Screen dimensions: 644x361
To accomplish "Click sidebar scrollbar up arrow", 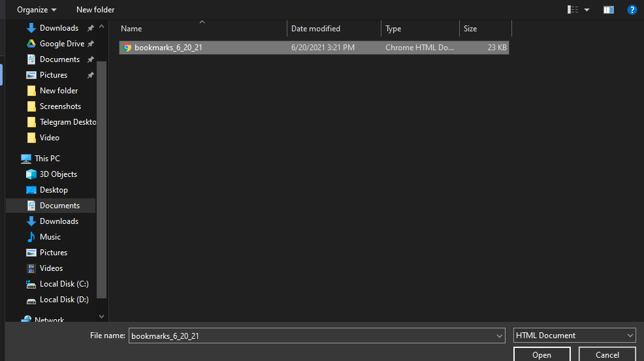I will [x=101, y=26].
